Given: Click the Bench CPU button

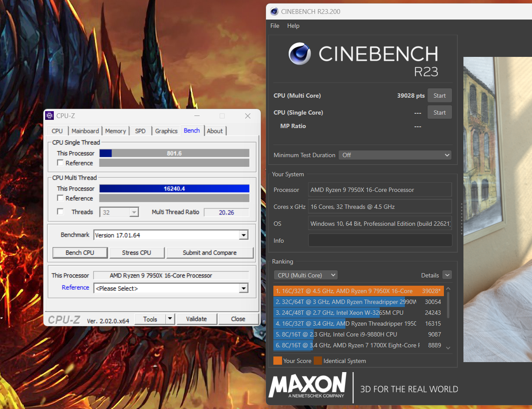Looking at the screenshot, I should coord(80,253).
